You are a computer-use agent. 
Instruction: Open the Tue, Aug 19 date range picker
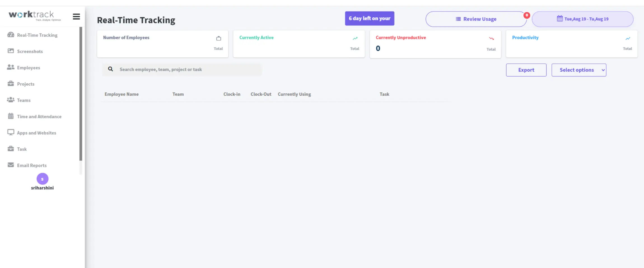pos(582,19)
